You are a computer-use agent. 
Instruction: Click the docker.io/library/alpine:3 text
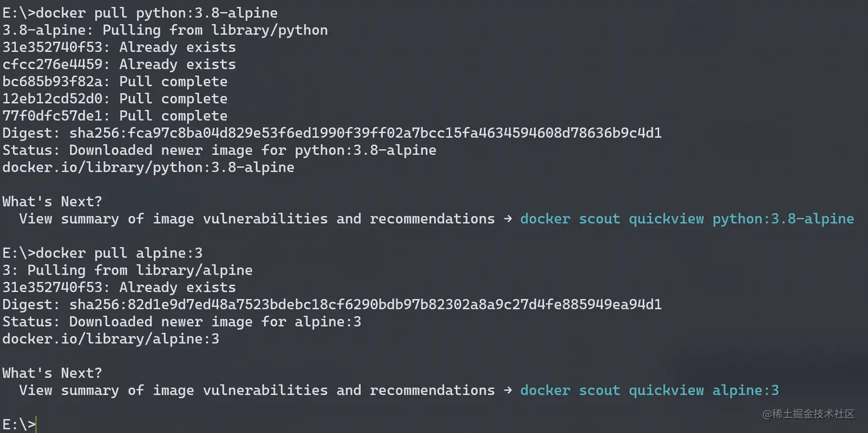coord(110,339)
